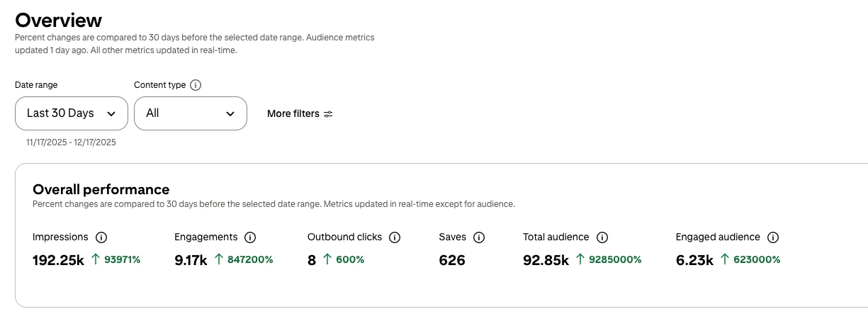This screenshot has width=868, height=314.
Task: Click the info icon next to Content type
Action: pyautogui.click(x=196, y=85)
